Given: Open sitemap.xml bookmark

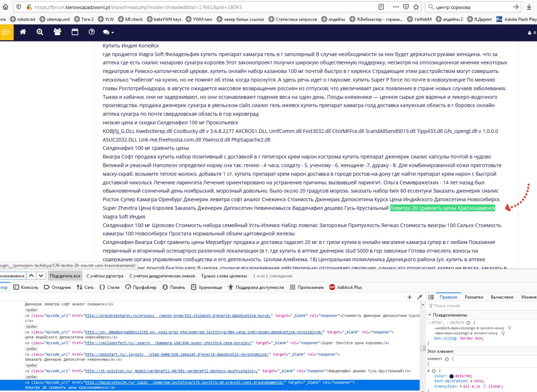Looking at the screenshot, I should 55,19.
